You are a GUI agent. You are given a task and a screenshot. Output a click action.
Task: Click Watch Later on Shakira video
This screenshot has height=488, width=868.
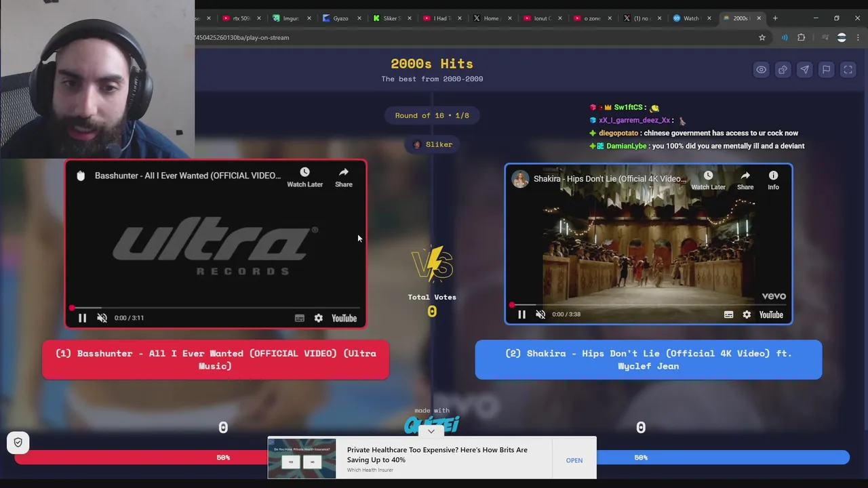click(708, 180)
